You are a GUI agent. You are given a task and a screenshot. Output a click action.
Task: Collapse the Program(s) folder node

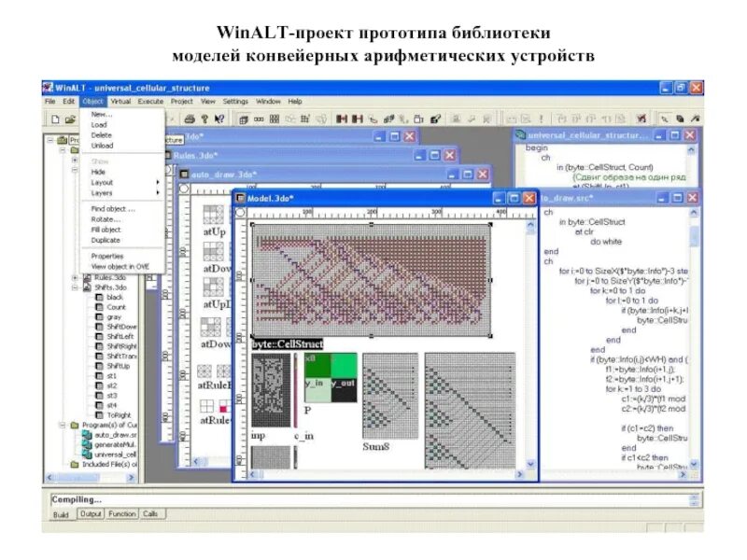click(63, 425)
